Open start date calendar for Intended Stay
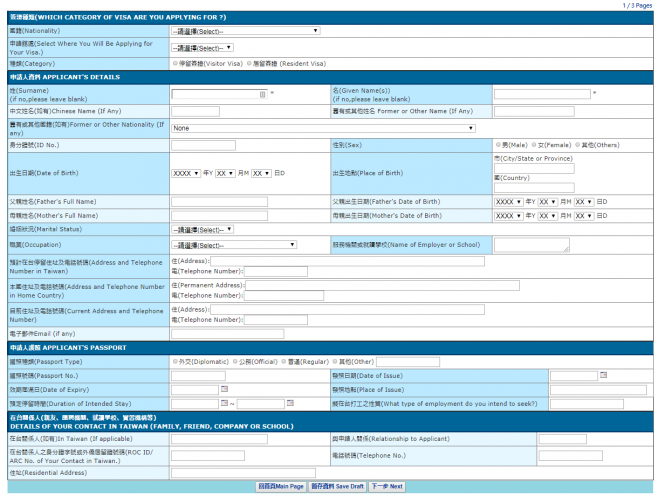Image resolution: width=658 pixels, height=497 pixels. point(225,403)
